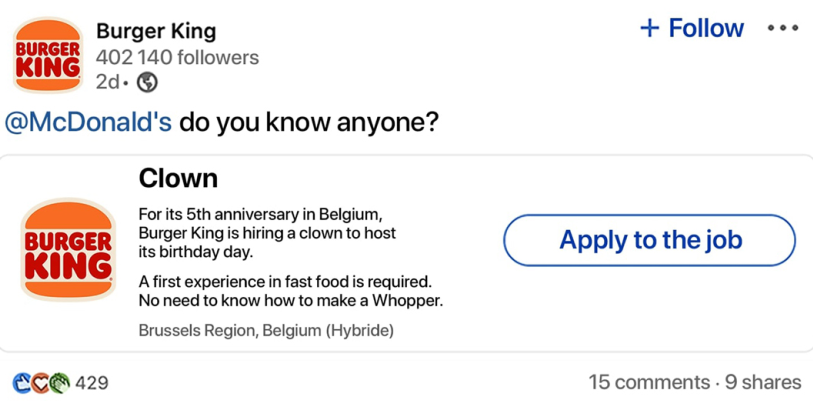Click the 2d post timestamp

[x=107, y=82]
